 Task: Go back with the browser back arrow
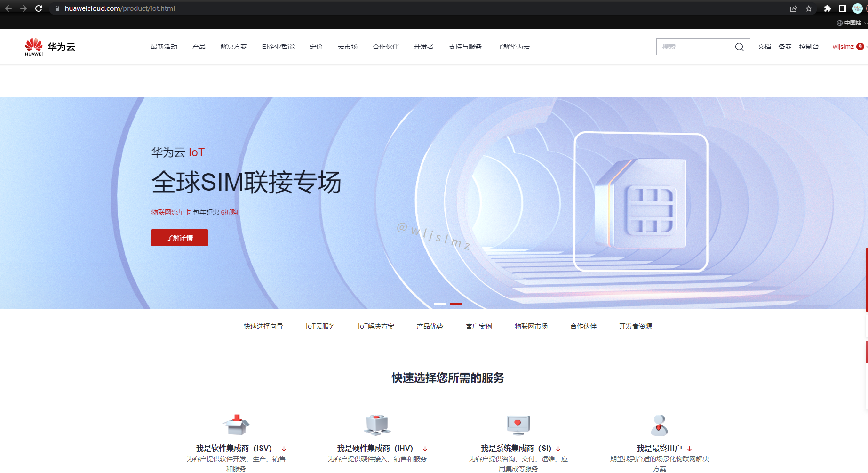[x=8, y=8]
